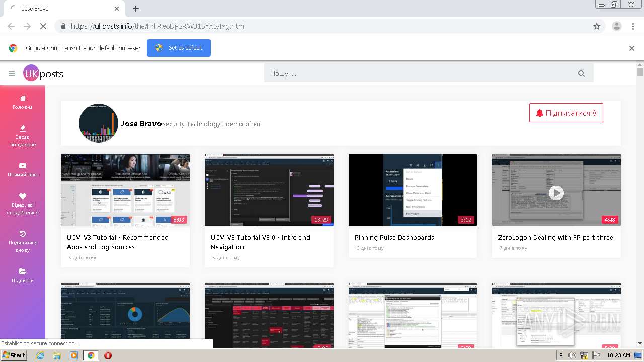The image size is (644, 362).
Task: Open the second-row red table video thumbnail
Action: pos(269,315)
